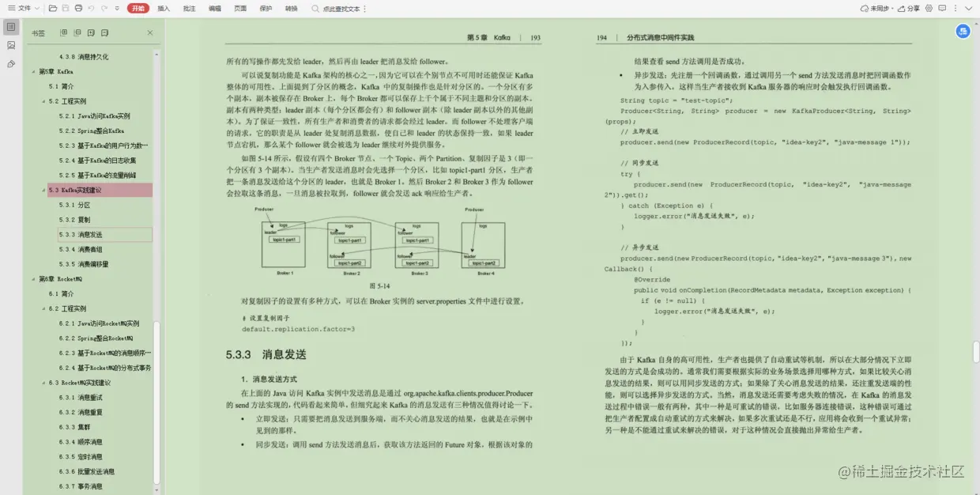
Task: Open bookmark 6.2.1 Java访问RocketMQ实例
Action: click(x=99, y=323)
